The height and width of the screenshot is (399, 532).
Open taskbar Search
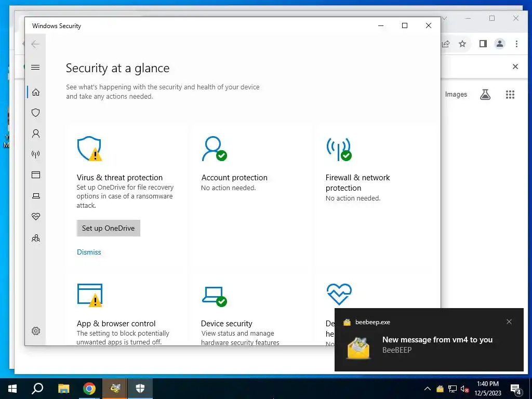pyautogui.click(x=37, y=389)
